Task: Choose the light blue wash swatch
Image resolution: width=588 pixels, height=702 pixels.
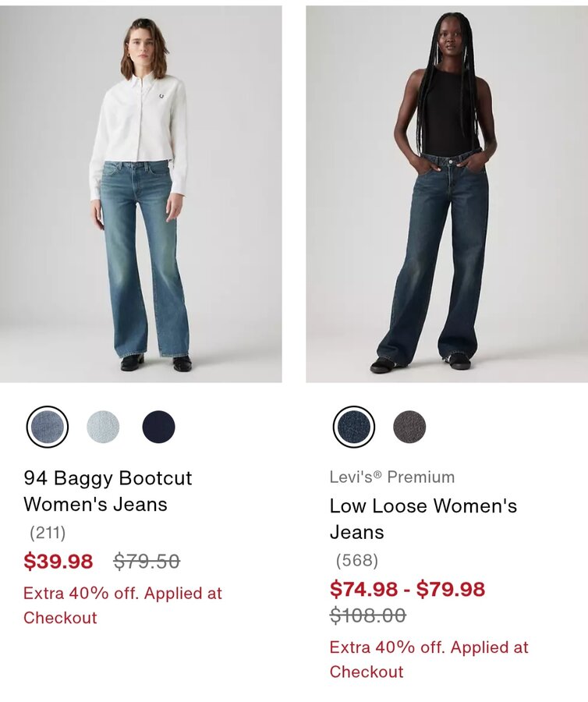Action: point(103,427)
